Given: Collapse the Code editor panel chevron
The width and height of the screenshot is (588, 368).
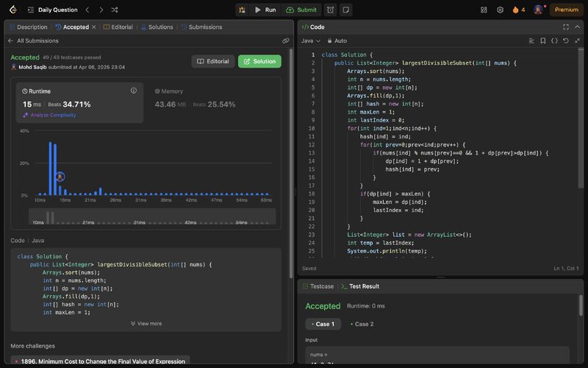Looking at the screenshot, I should [576, 26].
